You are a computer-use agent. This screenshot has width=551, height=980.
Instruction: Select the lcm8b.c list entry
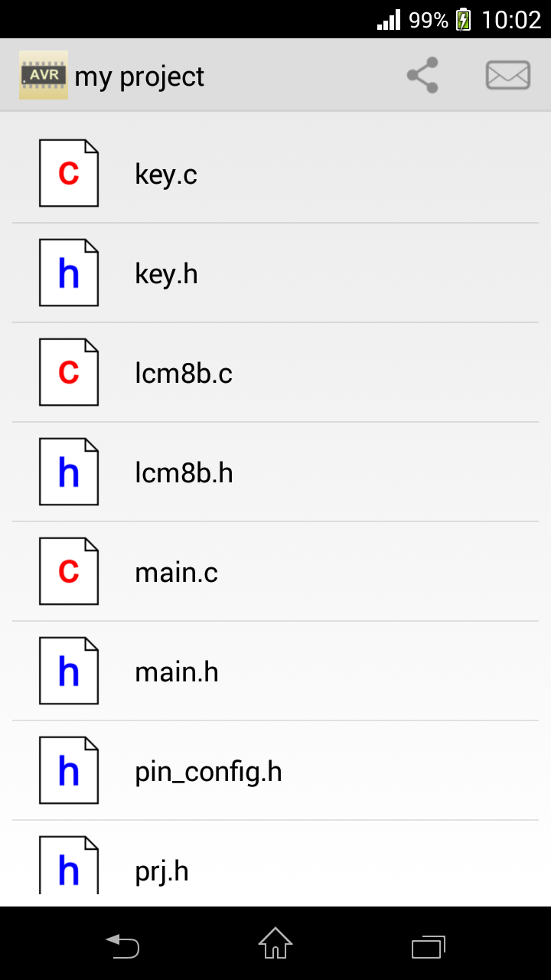pos(184,374)
